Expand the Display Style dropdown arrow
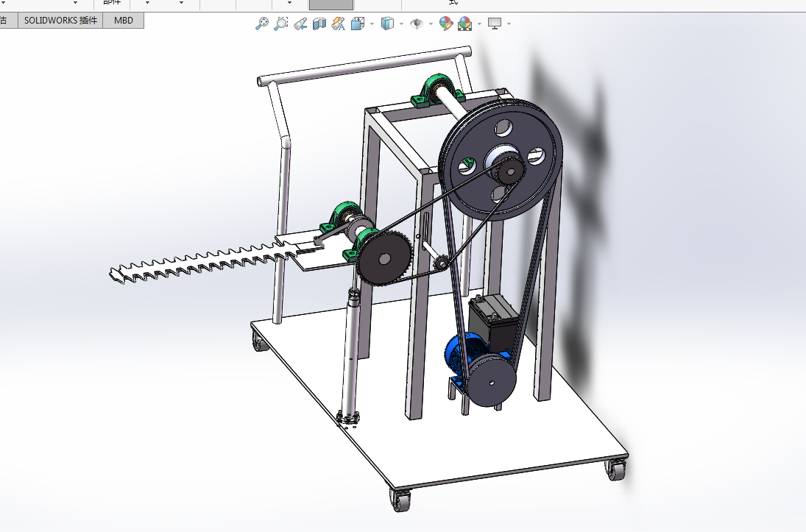Image resolution: width=806 pixels, height=532 pixels. tap(401, 24)
